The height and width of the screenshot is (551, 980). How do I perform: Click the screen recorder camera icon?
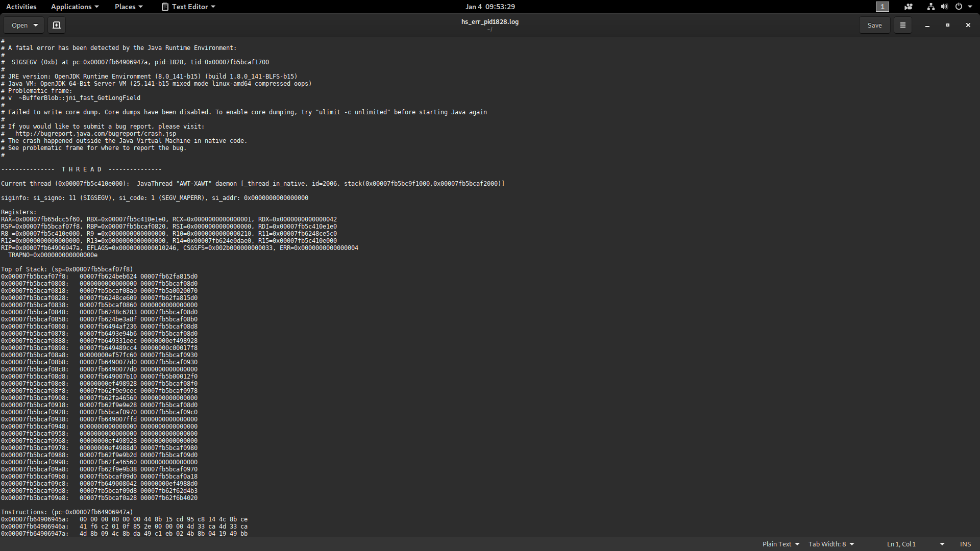coord(908,7)
